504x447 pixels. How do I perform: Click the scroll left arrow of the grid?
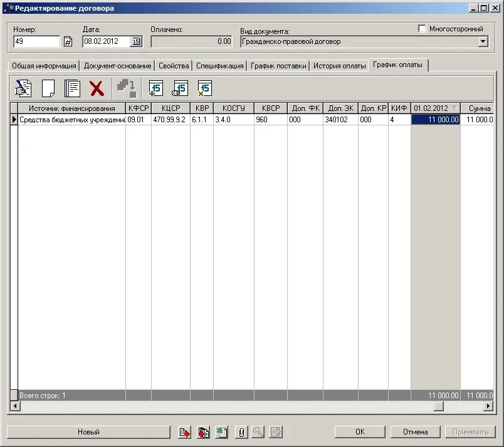click(x=15, y=406)
